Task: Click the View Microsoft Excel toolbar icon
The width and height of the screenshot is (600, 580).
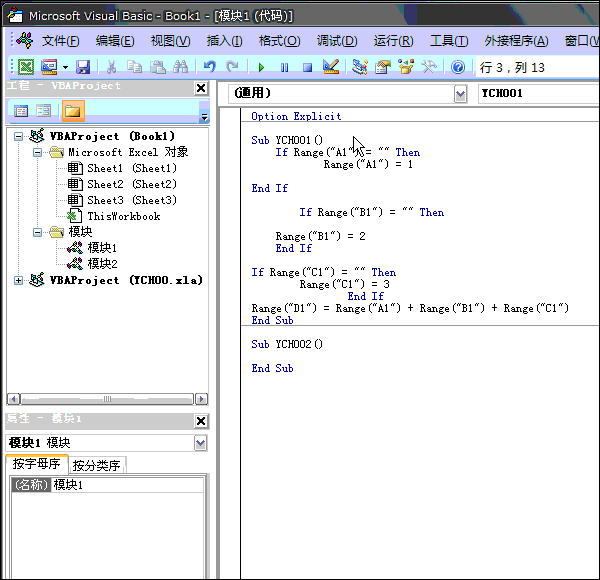Action: pyautogui.click(x=25, y=67)
